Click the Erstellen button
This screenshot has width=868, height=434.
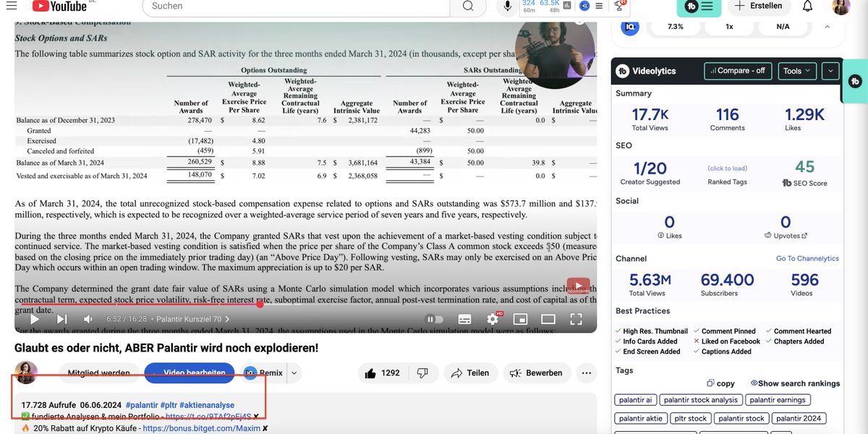tap(758, 6)
